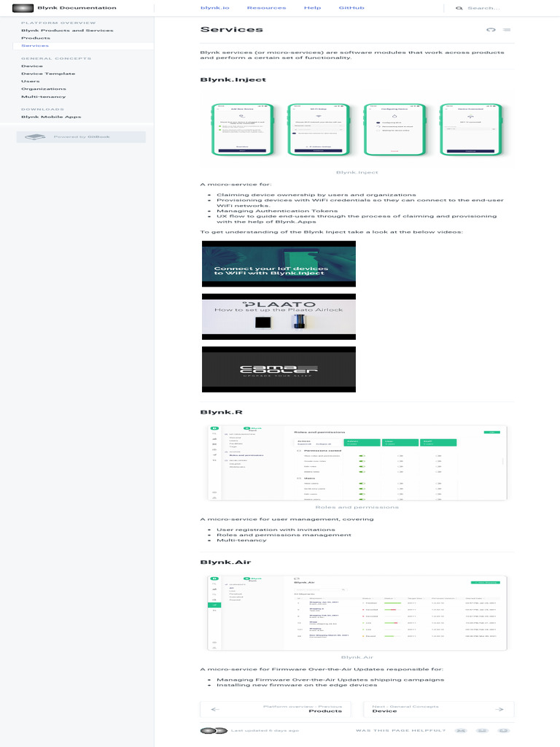Image resolution: width=560 pixels, height=747 pixels.
Task: Click the Services page title
Action: point(231,29)
